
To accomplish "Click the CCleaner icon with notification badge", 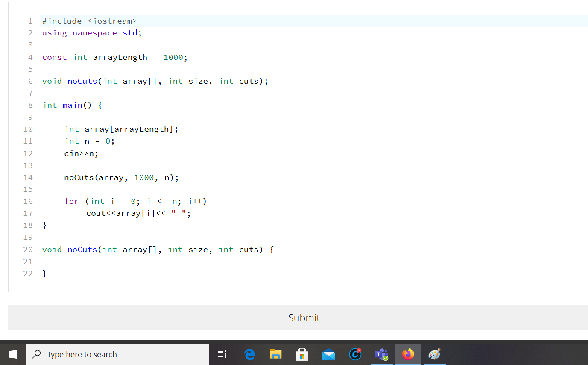I will [x=355, y=354].
